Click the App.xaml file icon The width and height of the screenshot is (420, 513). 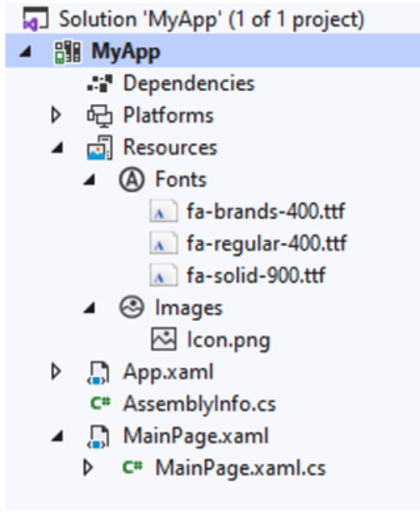[x=98, y=372]
